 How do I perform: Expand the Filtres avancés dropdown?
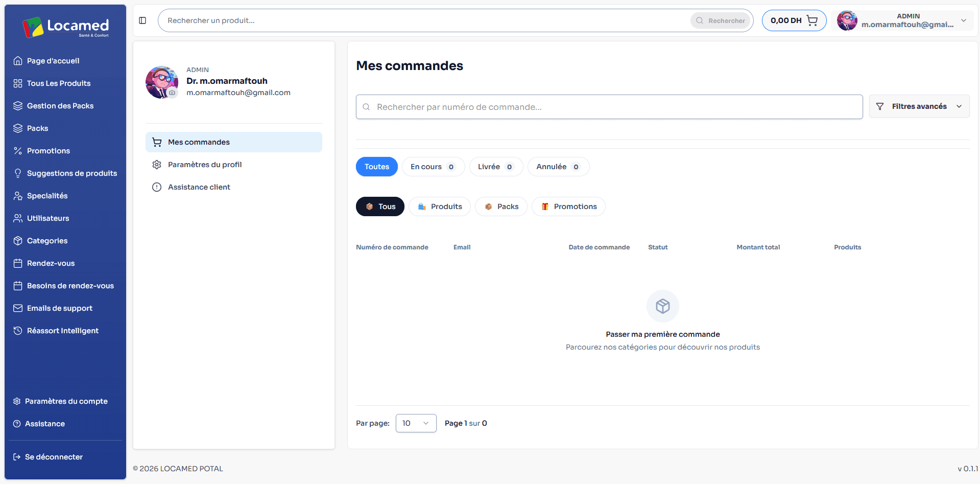(x=919, y=106)
